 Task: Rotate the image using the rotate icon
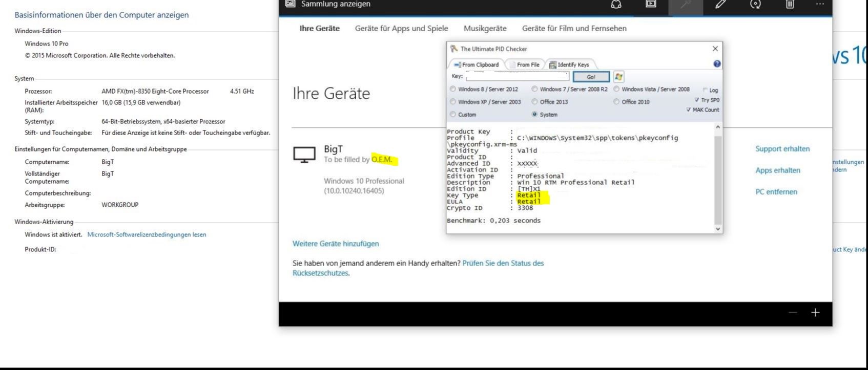click(x=755, y=4)
